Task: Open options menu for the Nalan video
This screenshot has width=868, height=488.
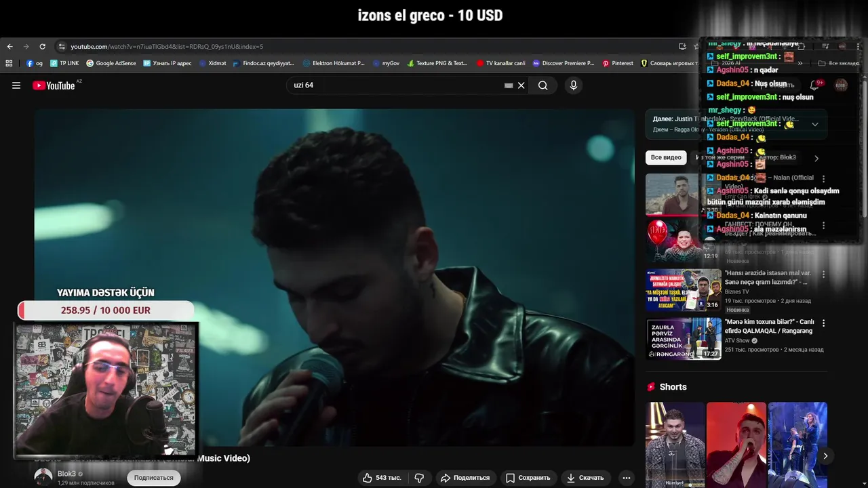Action: [824, 179]
